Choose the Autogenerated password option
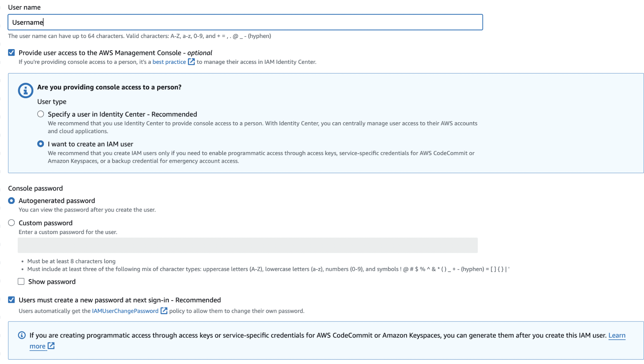This screenshot has width=644, height=364. (x=11, y=200)
